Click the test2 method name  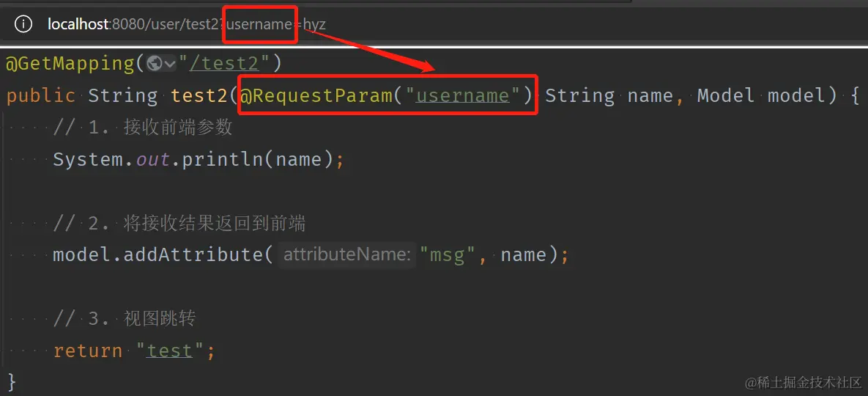pos(199,96)
